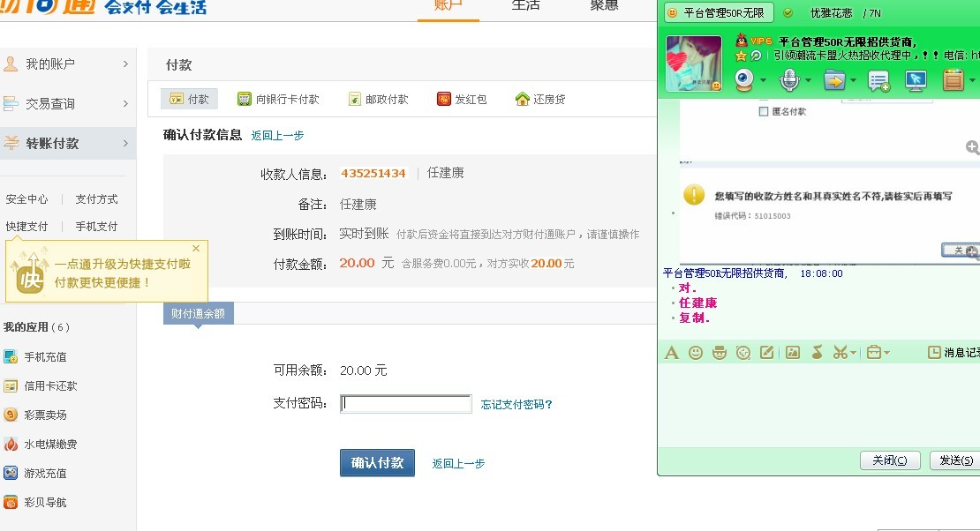This screenshot has height=531, width=980.
Task: Expand the scissors screenshot options arrow
Action: click(x=853, y=354)
